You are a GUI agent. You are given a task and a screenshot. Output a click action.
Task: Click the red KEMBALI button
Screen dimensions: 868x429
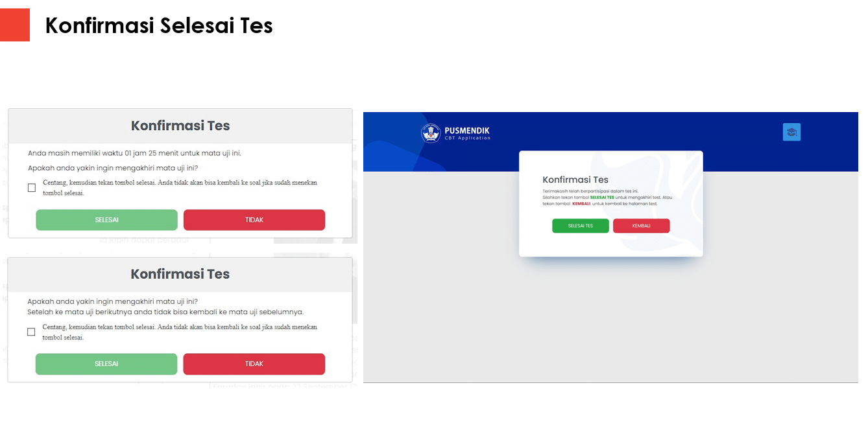641,226
